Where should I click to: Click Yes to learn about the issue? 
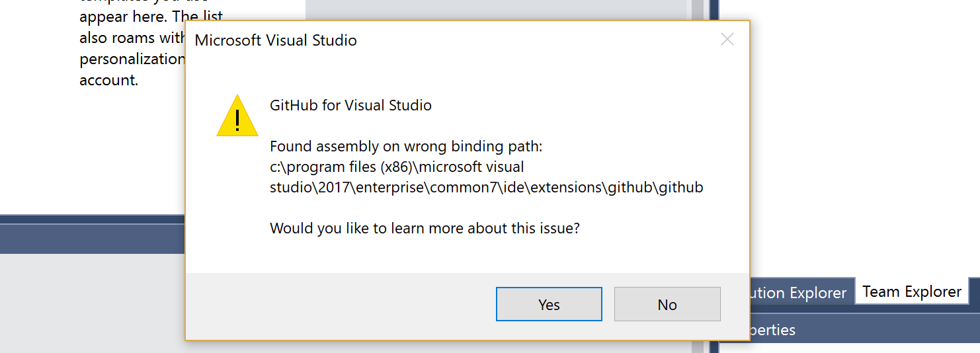pos(549,304)
